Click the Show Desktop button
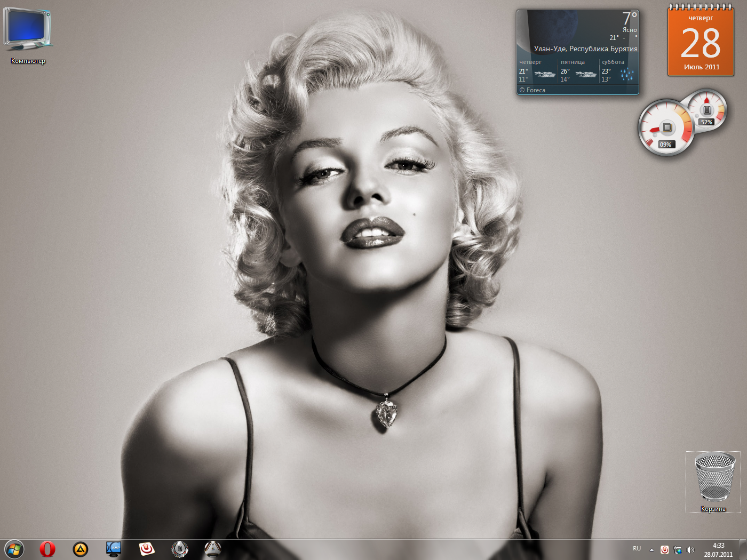The image size is (747, 560). pyautogui.click(x=743, y=549)
